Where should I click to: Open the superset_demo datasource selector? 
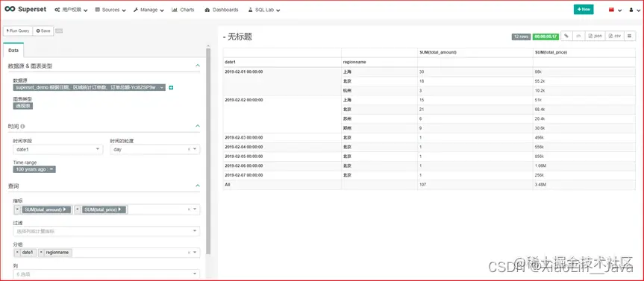[89, 87]
